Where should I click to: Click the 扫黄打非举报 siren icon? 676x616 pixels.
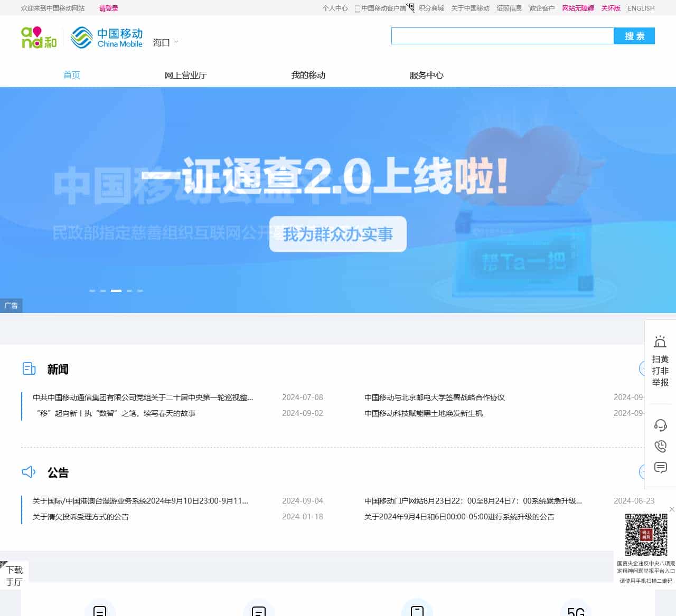[660, 341]
